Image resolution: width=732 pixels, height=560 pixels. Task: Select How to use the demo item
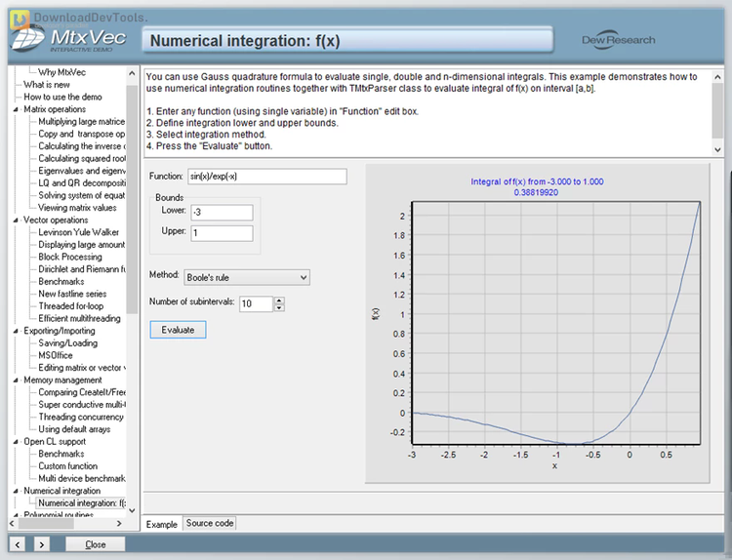click(62, 97)
